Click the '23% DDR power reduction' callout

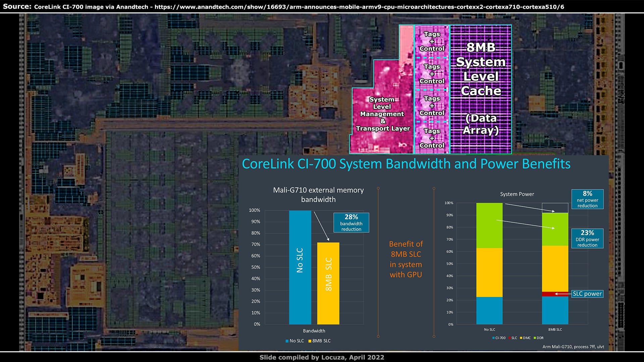click(587, 238)
